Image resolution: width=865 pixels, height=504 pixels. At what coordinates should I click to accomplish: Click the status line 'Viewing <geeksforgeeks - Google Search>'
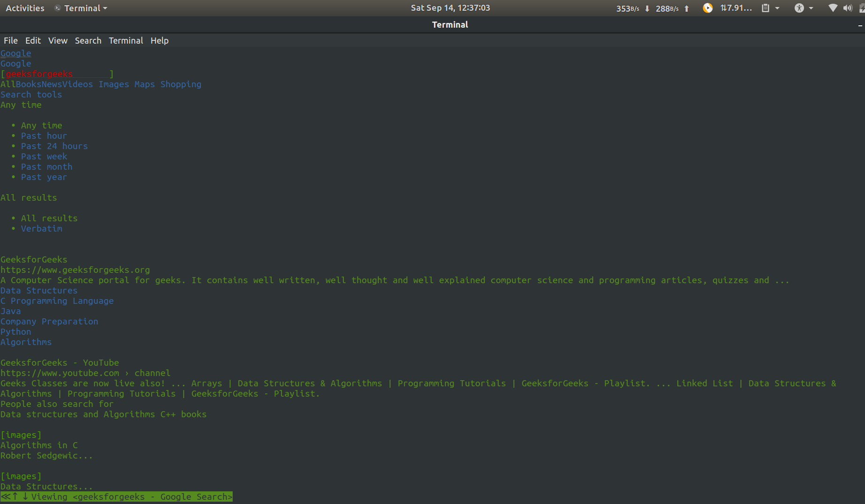(117, 497)
